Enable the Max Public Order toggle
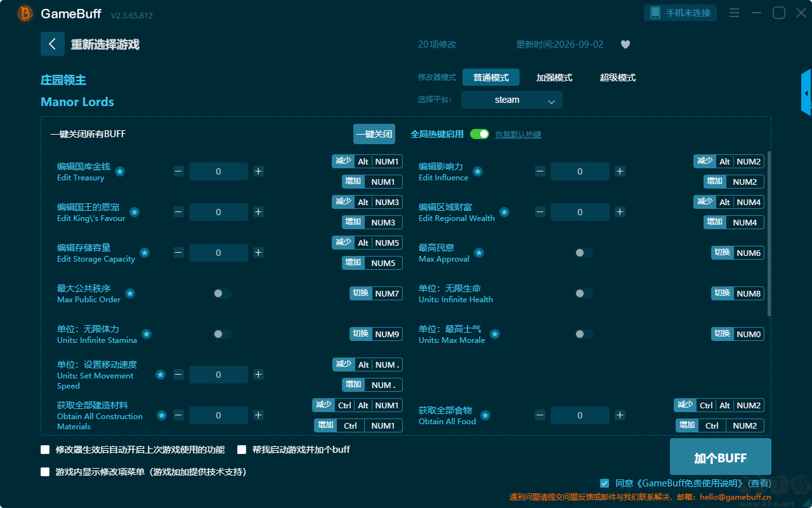Viewport: 812px width, 508px height. click(x=223, y=293)
